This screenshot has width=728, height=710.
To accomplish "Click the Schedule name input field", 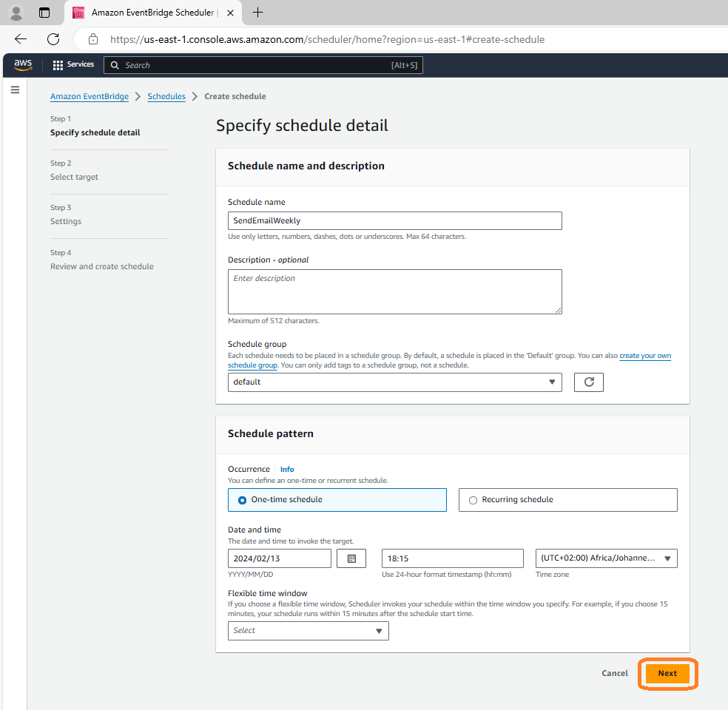I will coord(394,221).
